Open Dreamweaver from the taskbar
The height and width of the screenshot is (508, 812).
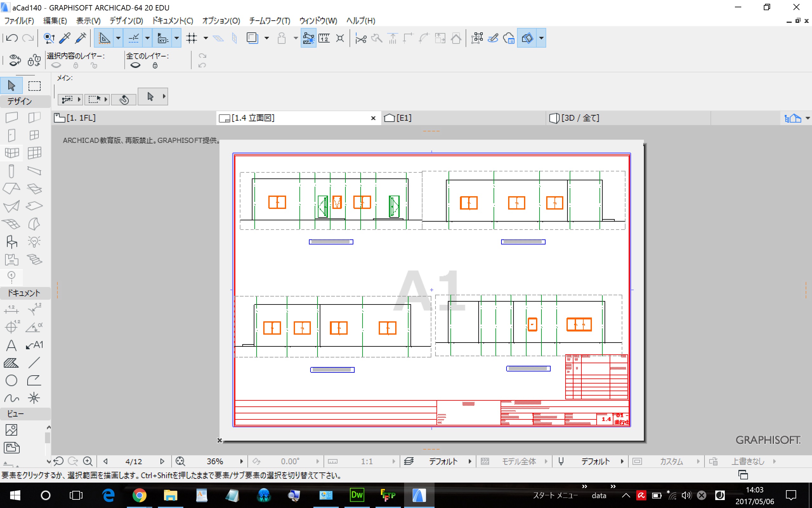[357, 495]
